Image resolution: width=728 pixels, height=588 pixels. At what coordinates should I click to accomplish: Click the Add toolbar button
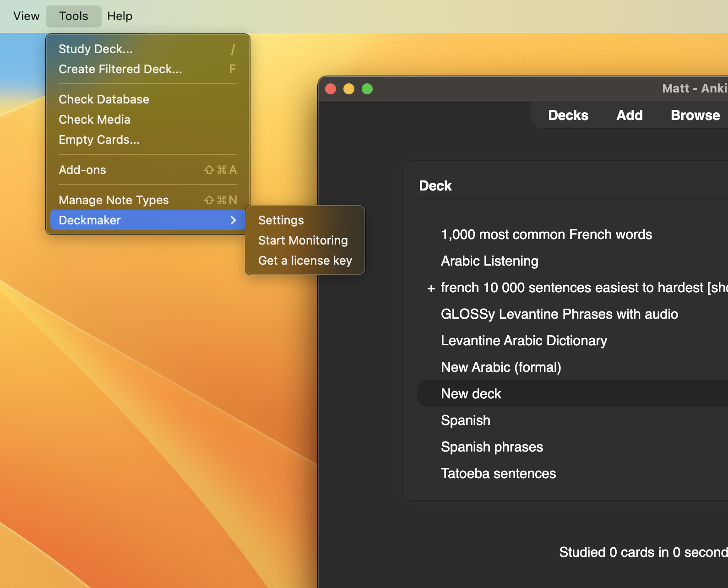pyautogui.click(x=629, y=115)
